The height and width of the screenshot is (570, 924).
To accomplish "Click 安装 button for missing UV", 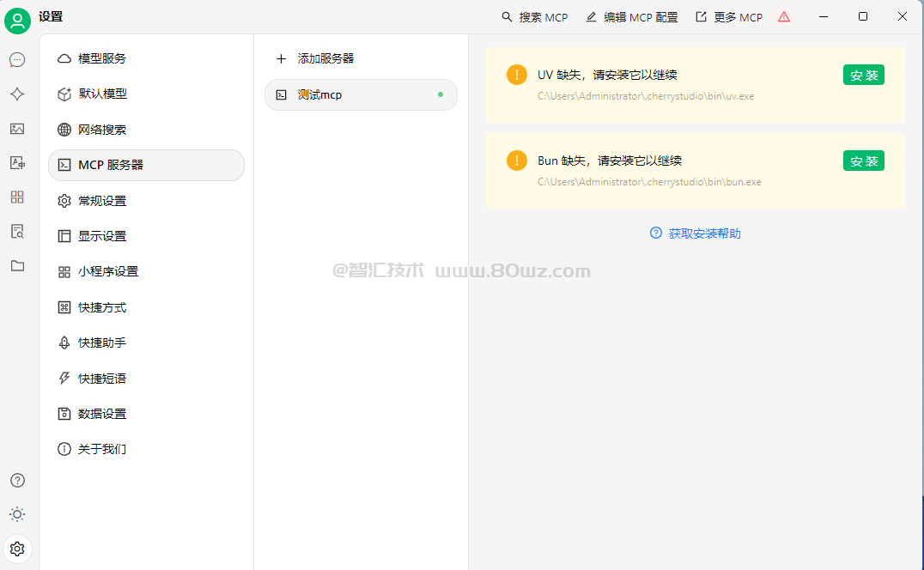I will tap(863, 76).
